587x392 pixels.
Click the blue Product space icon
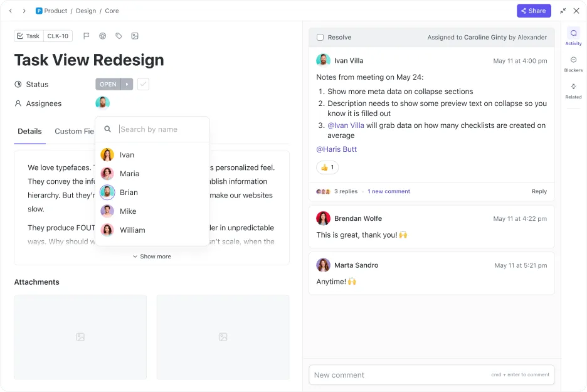tap(39, 11)
